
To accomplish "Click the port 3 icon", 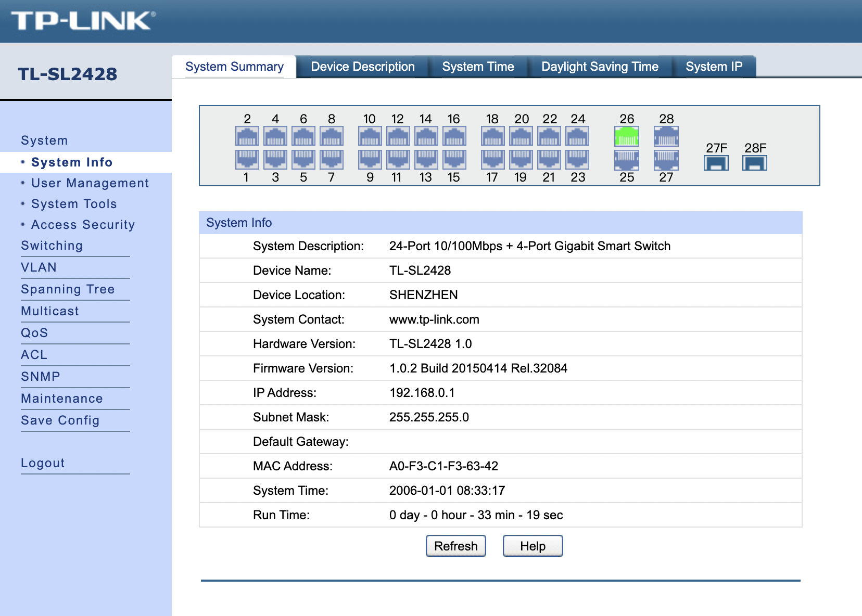I will point(275,159).
